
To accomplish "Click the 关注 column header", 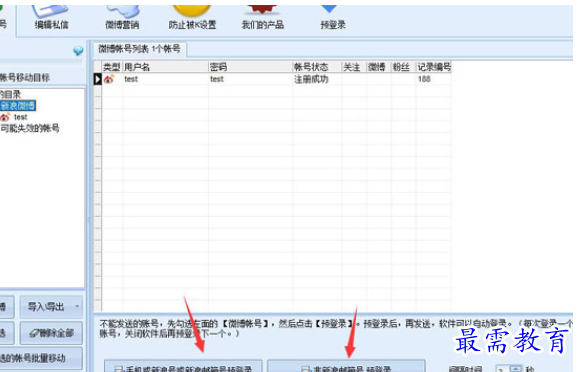I will 354,67.
